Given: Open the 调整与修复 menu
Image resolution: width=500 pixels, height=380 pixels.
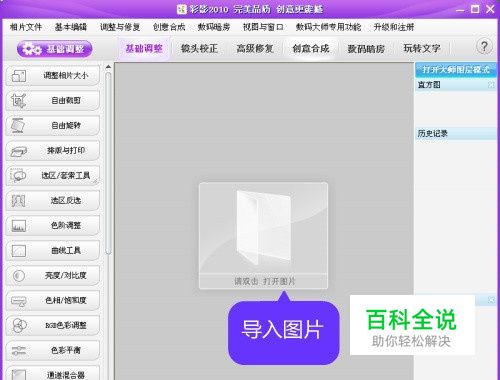Looking at the screenshot, I should click(120, 27).
